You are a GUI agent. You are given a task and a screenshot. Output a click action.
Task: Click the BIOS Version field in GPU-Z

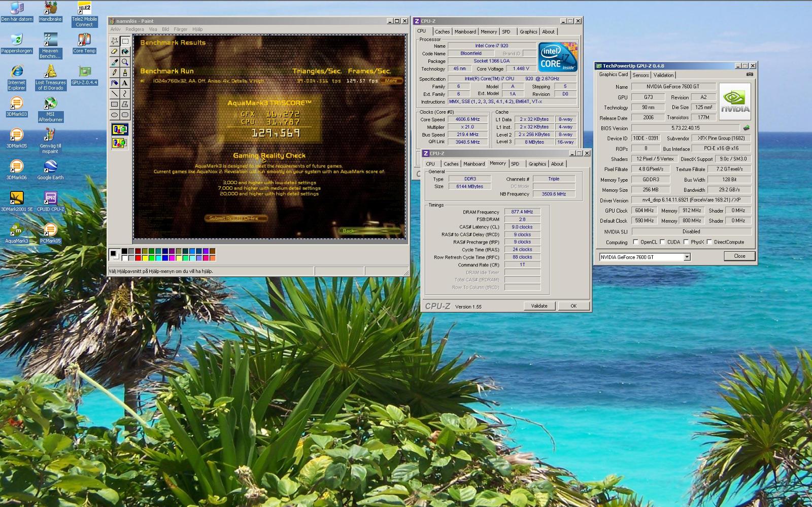click(x=685, y=128)
